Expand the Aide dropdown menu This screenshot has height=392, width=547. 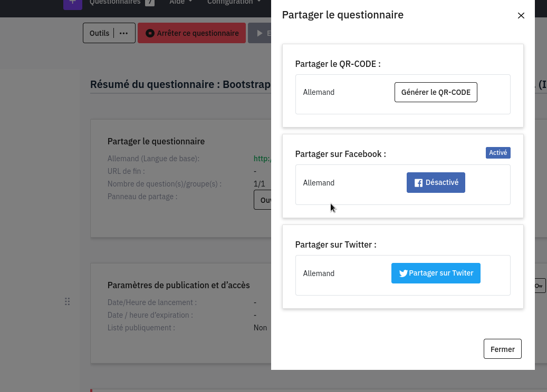(181, 3)
